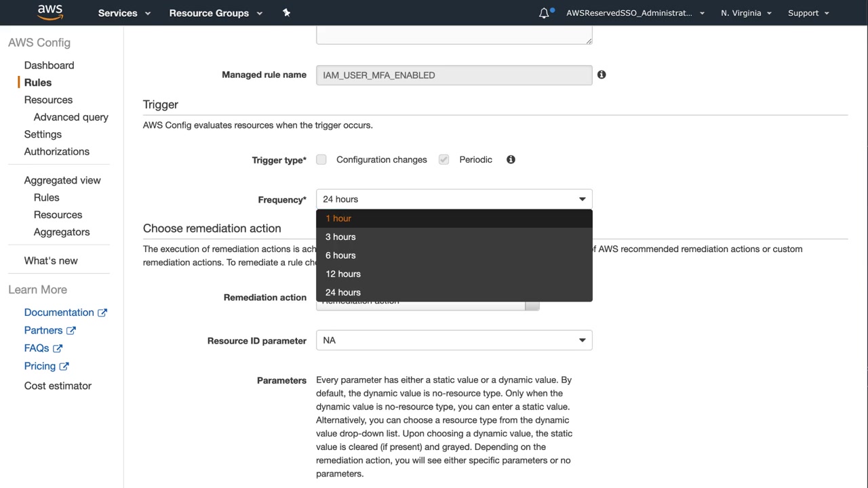868x488 pixels.
Task: Toggle the Configuration changes checkbox
Action: click(321, 159)
